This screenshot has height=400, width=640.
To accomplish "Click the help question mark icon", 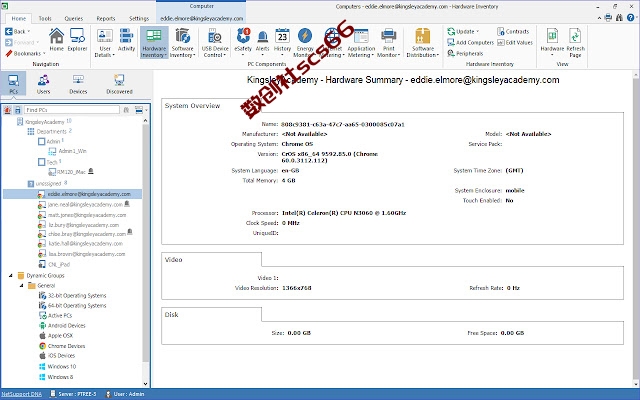I will point(631,18).
